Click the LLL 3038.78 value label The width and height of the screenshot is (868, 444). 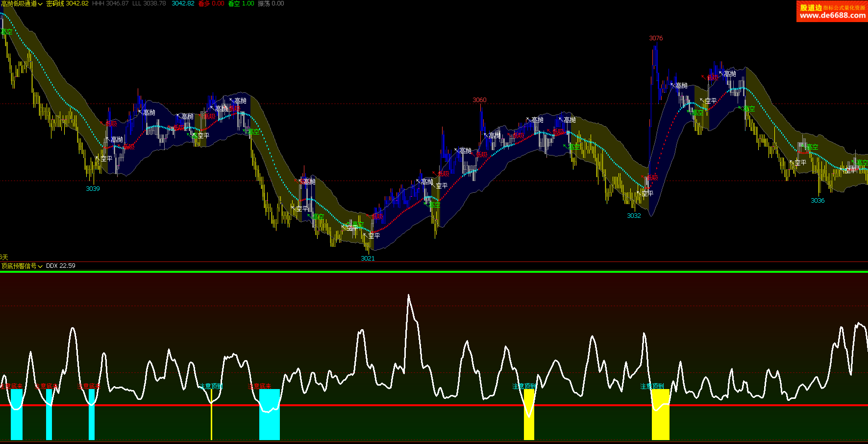point(149,3)
